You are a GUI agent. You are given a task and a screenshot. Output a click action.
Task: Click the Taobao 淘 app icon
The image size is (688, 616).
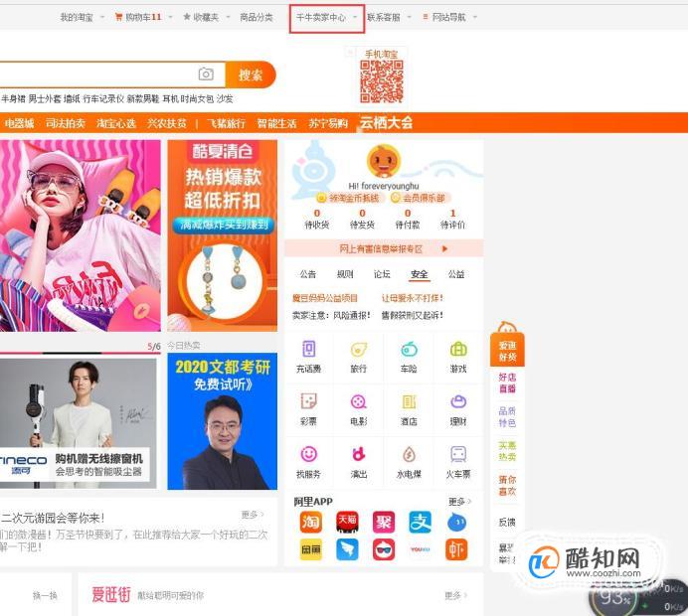(x=310, y=523)
